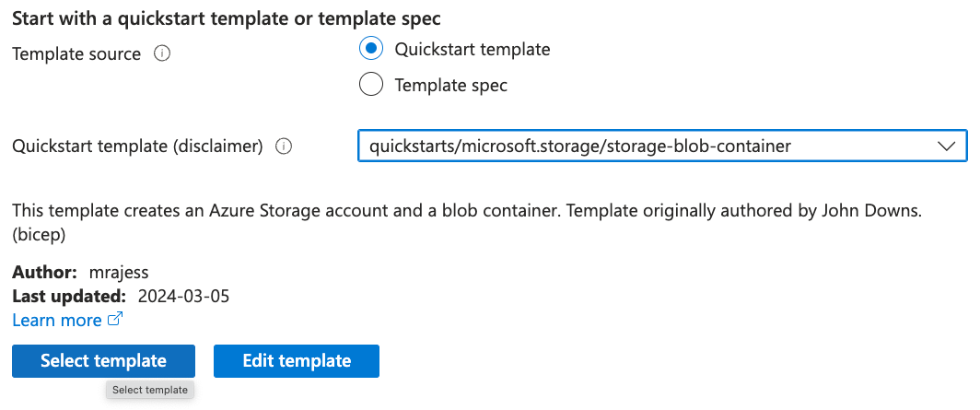This screenshot has height=410, width=980.
Task: Open the storage-blob-container combo box
Action: click(645, 146)
